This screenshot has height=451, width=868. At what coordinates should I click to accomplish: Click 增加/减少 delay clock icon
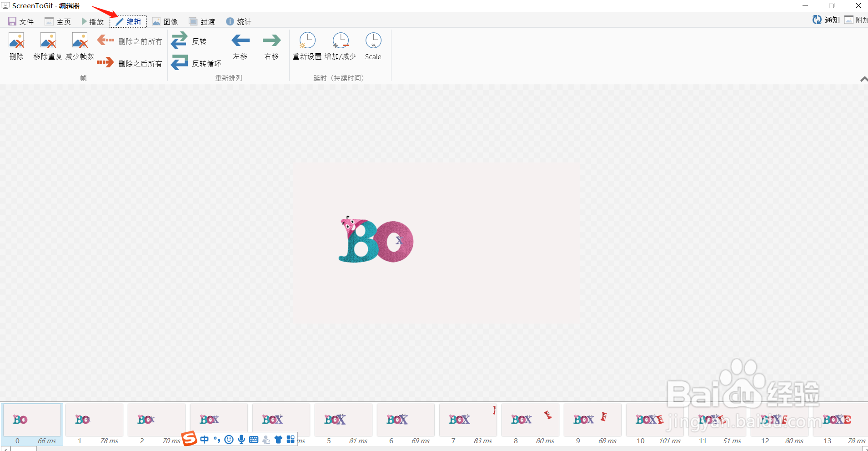coord(341,41)
